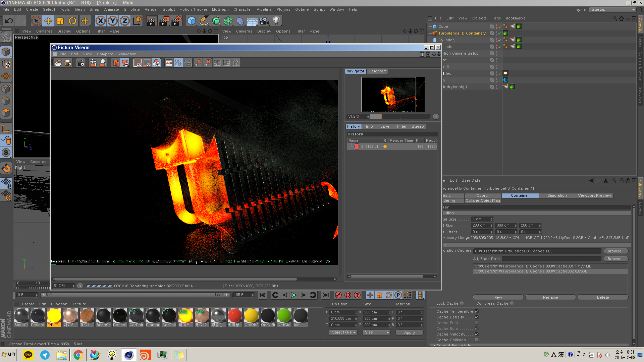Toggle Z axis lock
Viewport: 644px width, 362px height.
125,21
